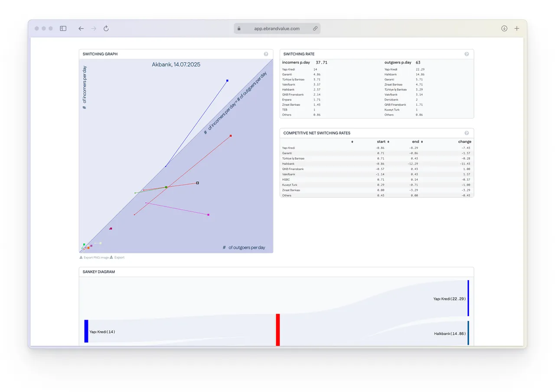555x392 pixels.
Task: Click "Enpara" in the incomers list
Action: 287,100
